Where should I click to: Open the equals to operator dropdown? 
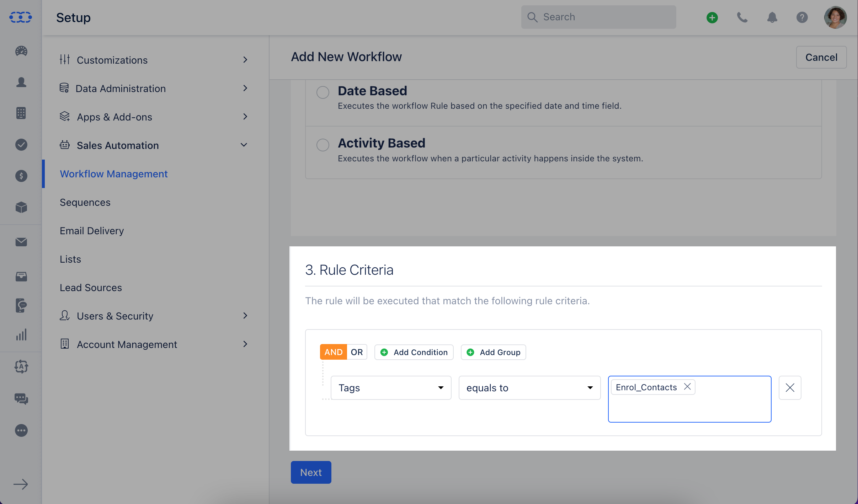pyautogui.click(x=529, y=387)
